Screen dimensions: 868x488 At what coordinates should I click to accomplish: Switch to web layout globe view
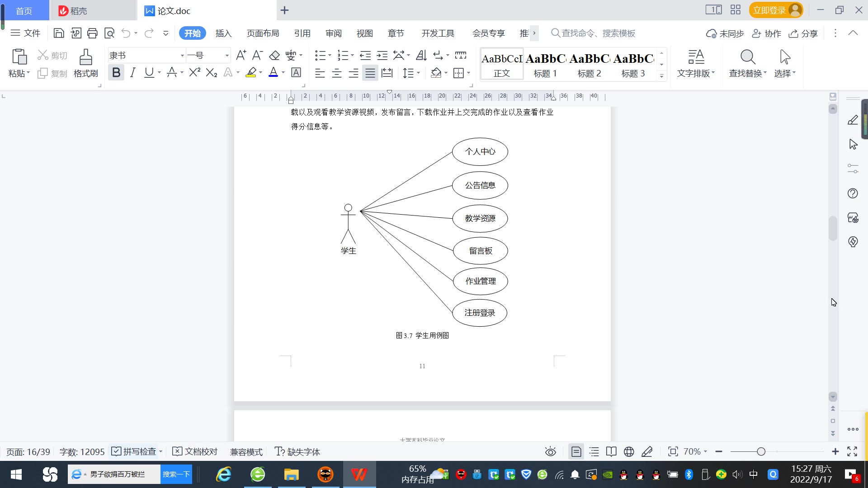629,451
